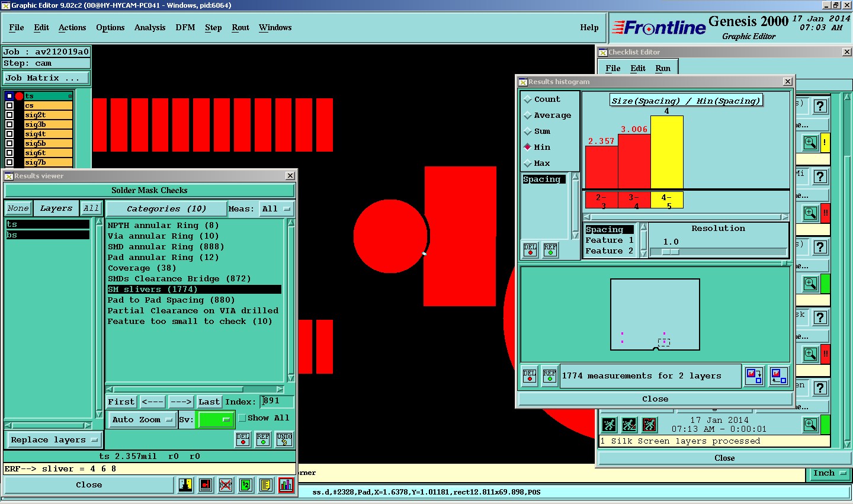Click the DEL icon below the histogram Spacing list

point(530,249)
